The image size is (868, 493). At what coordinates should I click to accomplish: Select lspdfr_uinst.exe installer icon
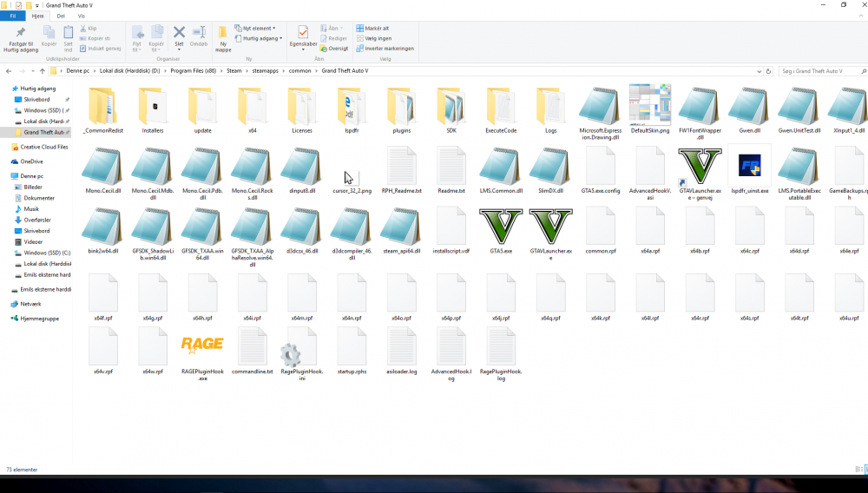750,166
